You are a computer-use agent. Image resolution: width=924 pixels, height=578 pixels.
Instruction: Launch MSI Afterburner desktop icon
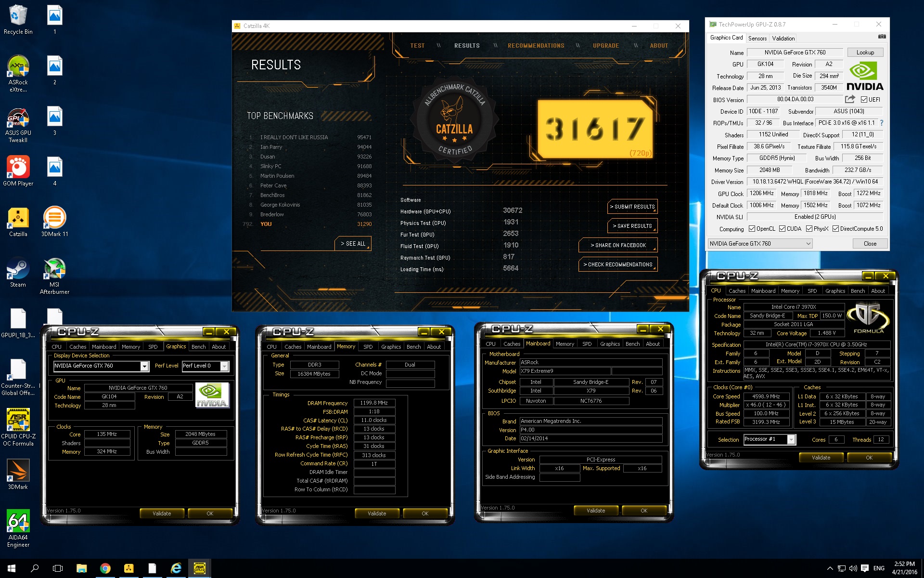[x=54, y=276]
